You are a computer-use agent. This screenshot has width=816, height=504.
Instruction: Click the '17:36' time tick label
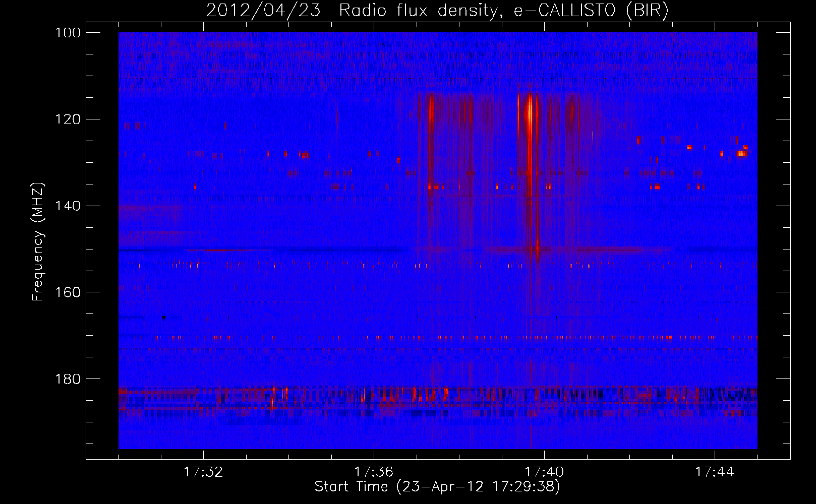[x=374, y=472]
